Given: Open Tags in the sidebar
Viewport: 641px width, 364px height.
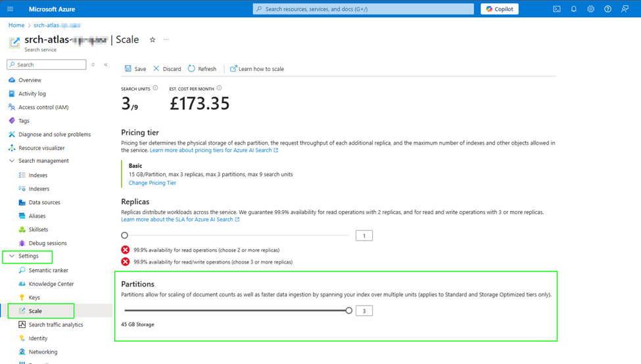Looking at the screenshot, I should click(24, 121).
